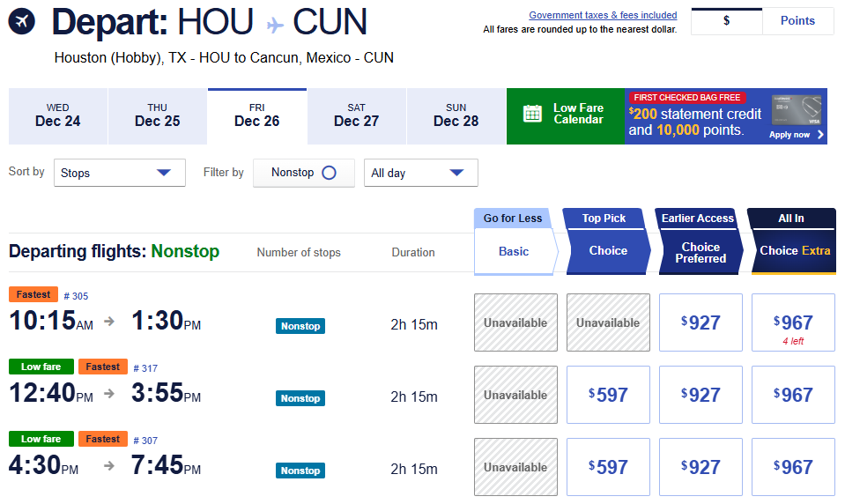
Task: Select $967 Choice Extra for 12:40 PM flight
Action: tap(793, 395)
